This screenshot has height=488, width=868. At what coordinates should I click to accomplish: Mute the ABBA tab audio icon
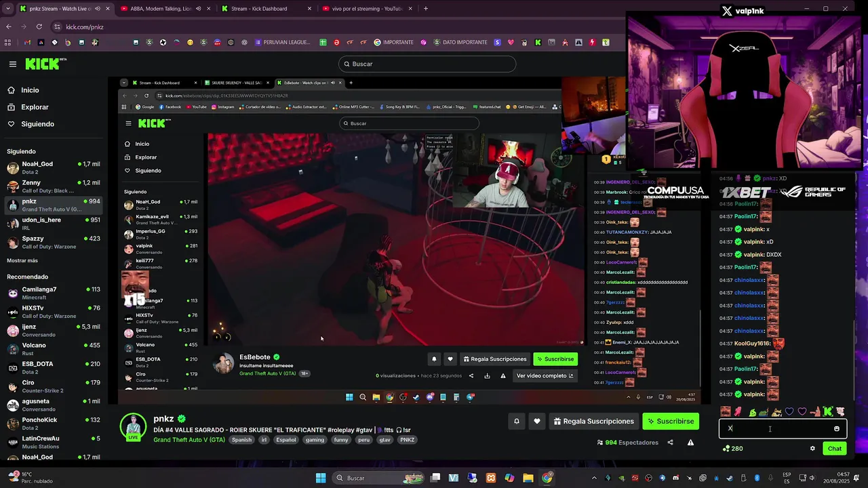(x=199, y=9)
